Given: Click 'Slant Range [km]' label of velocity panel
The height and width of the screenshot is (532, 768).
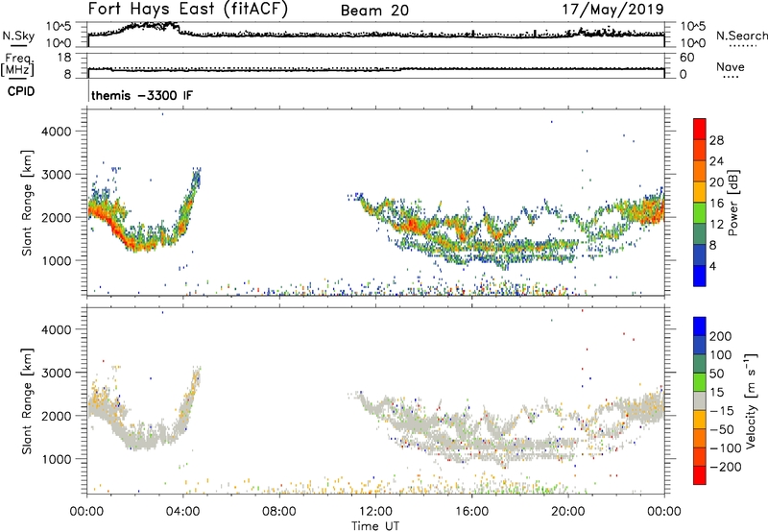Looking at the screenshot, I should (27, 401).
